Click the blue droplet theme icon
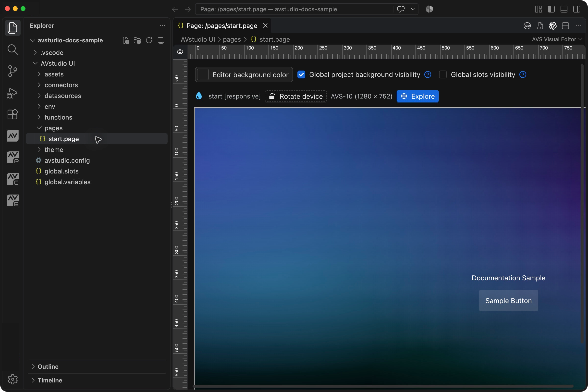The width and height of the screenshot is (588, 392). pyautogui.click(x=199, y=96)
